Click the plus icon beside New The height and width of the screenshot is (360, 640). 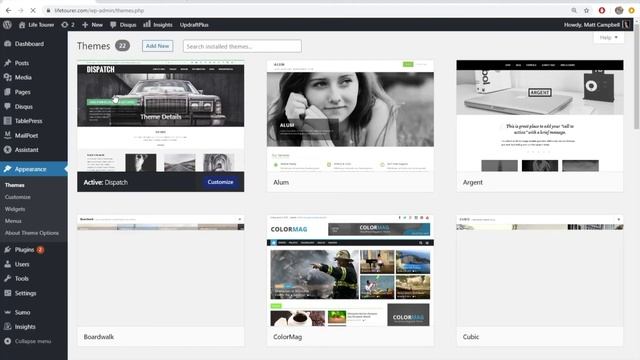[x=85, y=25]
